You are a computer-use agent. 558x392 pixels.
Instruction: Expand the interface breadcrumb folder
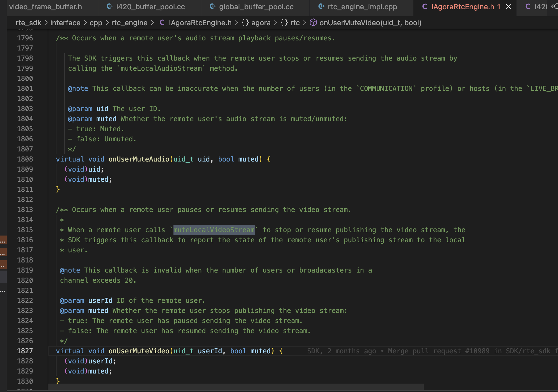click(x=65, y=23)
